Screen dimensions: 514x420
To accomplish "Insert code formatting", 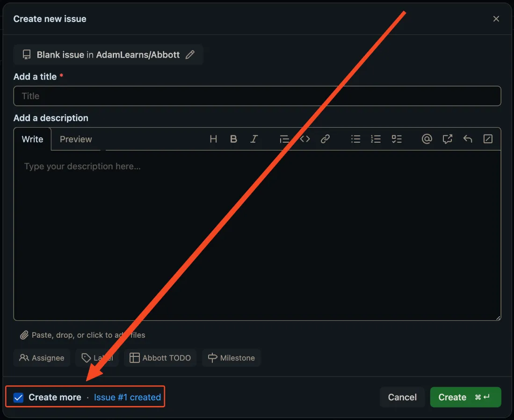I will click(305, 139).
